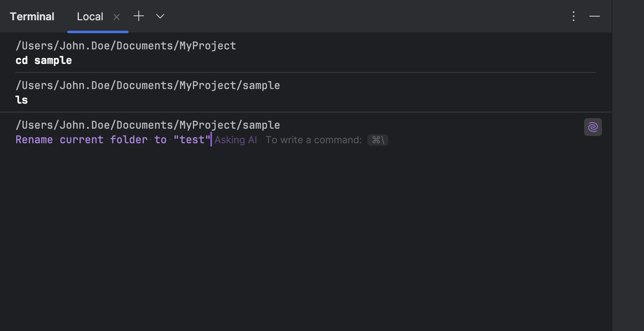Expand the new session chevron dropdown
Screen dimensions: 644x331
(160, 16)
